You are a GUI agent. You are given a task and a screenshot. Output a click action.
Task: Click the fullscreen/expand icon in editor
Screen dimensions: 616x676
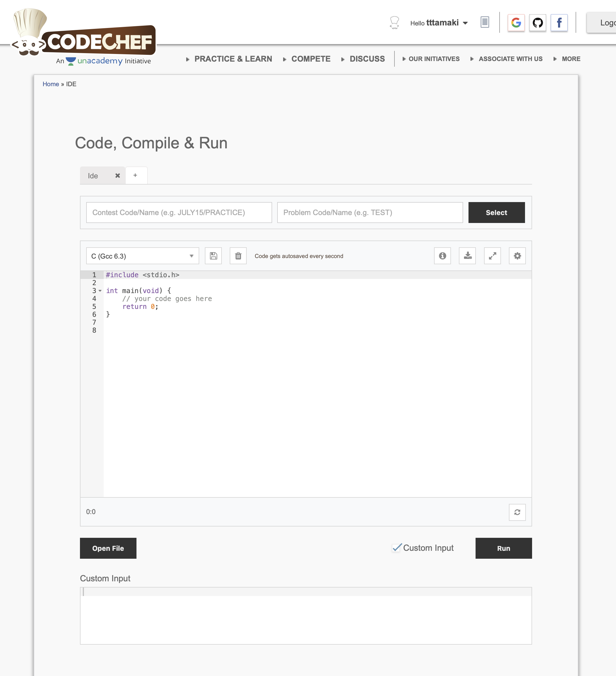[493, 255]
